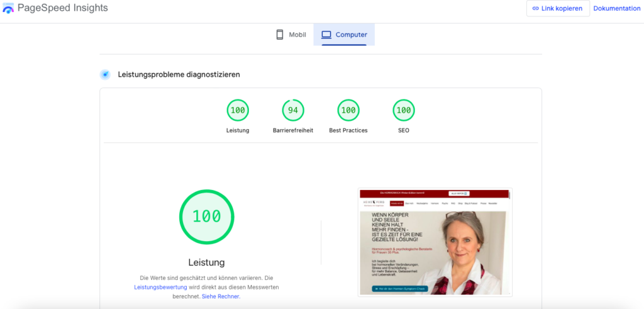The height and width of the screenshot is (309, 644).
Task: Select the SEO 100 score gauge
Action: coord(404,111)
